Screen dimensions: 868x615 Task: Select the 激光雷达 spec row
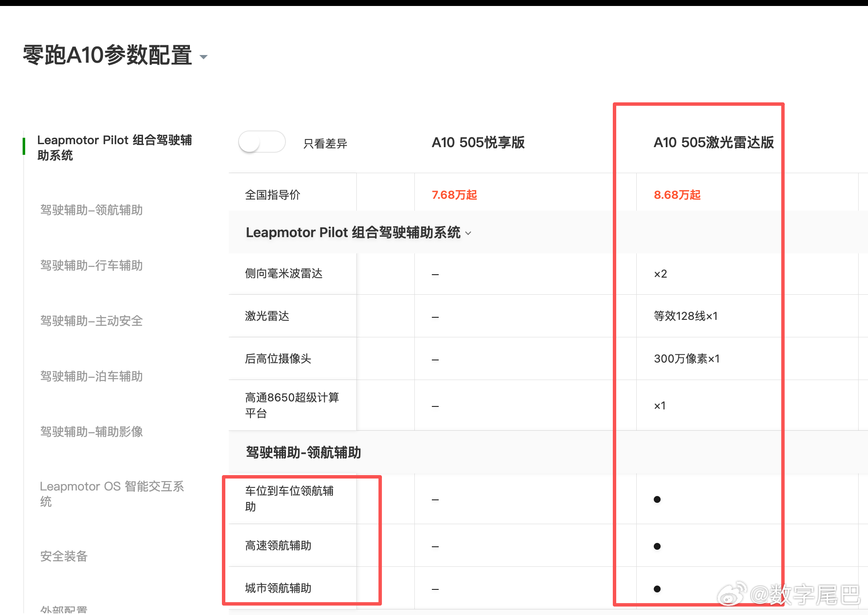(267, 316)
